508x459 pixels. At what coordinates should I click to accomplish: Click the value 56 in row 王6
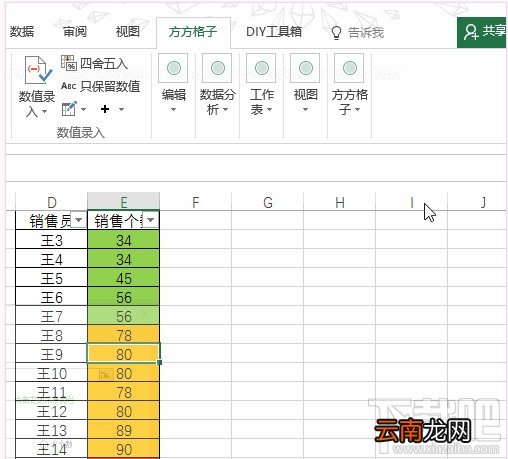pos(123,297)
